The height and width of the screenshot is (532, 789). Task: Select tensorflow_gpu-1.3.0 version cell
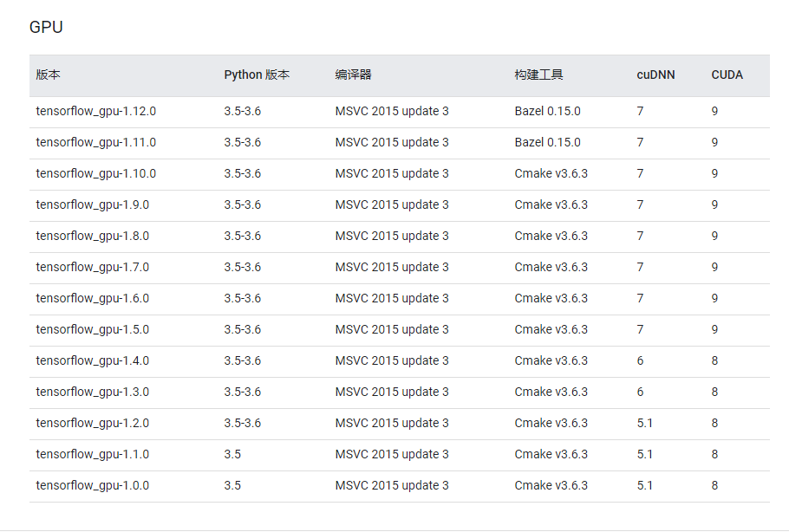coord(93,392)
